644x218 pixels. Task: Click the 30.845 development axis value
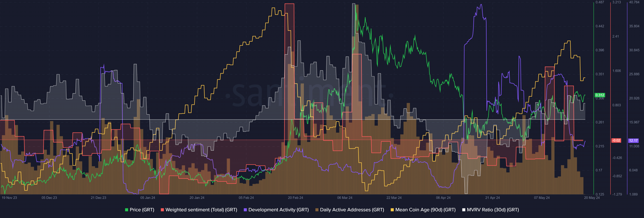tap(634, 50)
